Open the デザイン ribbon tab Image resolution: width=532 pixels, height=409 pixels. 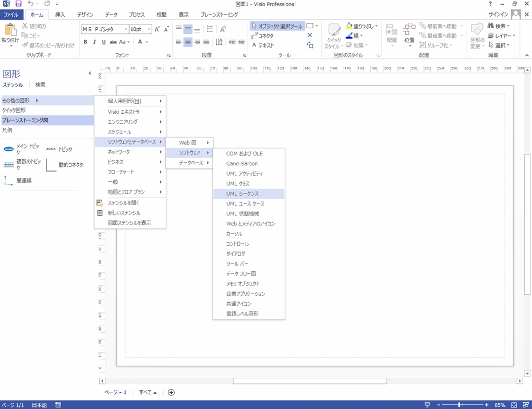click(85, 15)
